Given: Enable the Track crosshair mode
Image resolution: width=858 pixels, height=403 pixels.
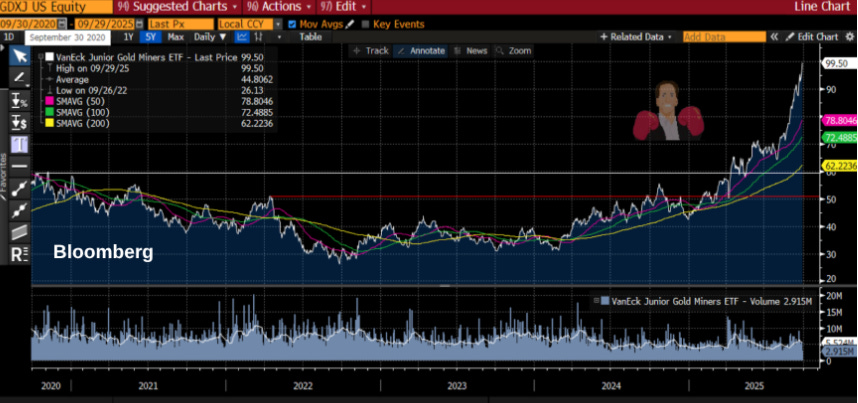Looking at the screenshot, I should pyautogui.click(x=371, y=50).
